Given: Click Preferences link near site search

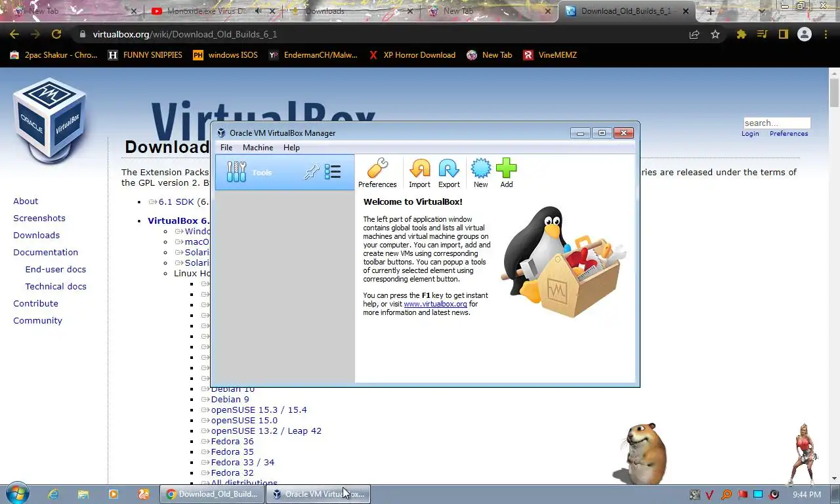Looking at the screenshot, I should tap(789, 133).
